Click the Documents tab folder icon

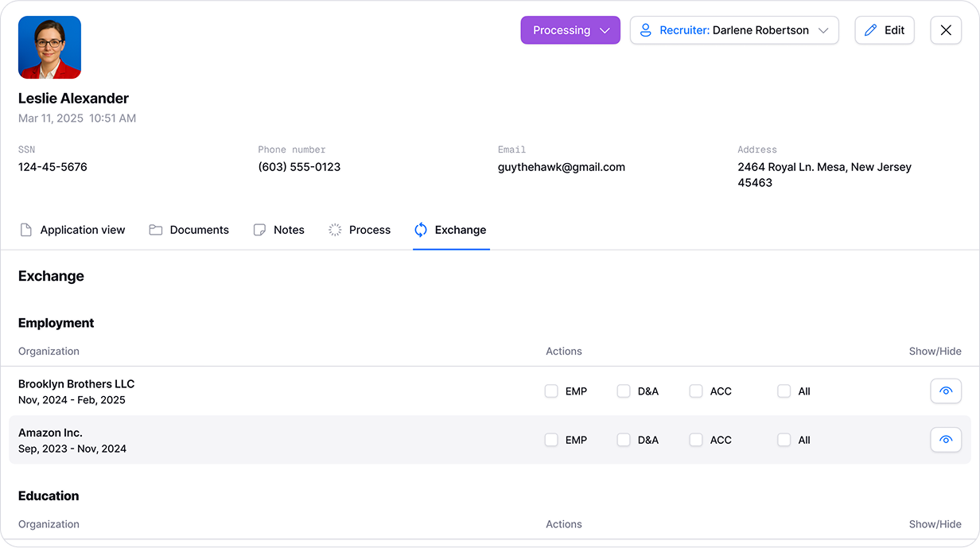[x=156, y=230]
